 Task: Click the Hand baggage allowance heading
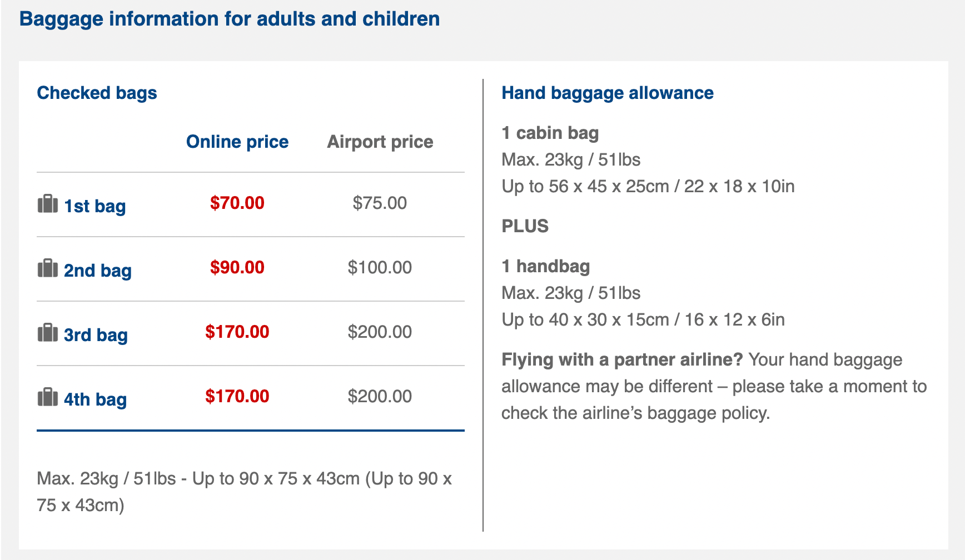(608, 93)
